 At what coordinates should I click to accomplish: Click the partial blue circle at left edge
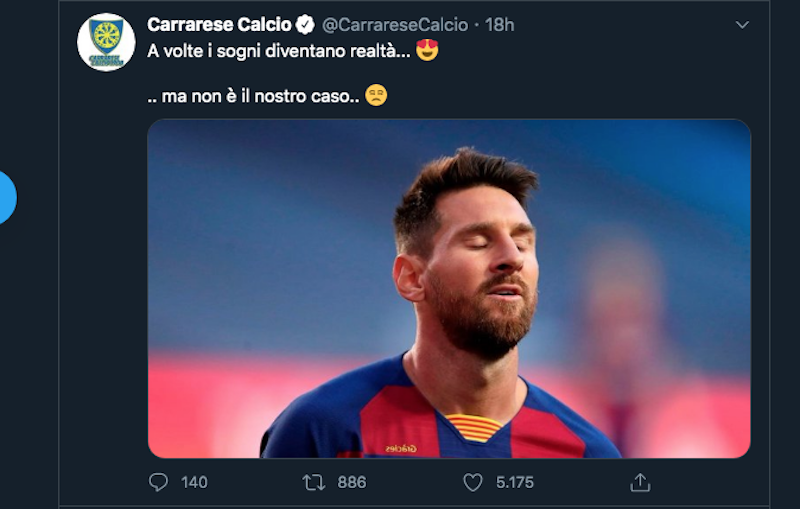tap(5, 196)
